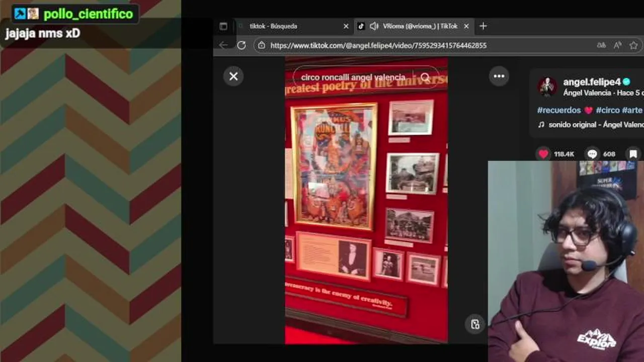Open comments speech bubble icon

(592, 154)
